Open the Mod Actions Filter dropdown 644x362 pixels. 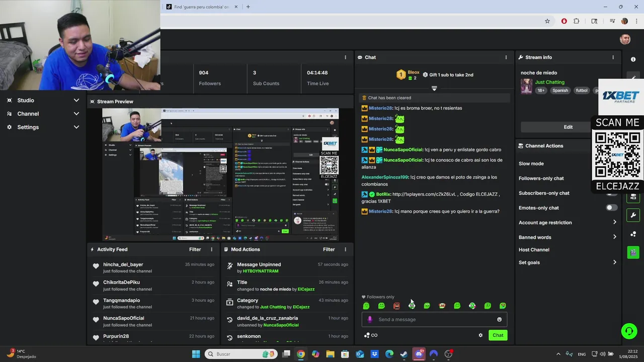point(329,249)
